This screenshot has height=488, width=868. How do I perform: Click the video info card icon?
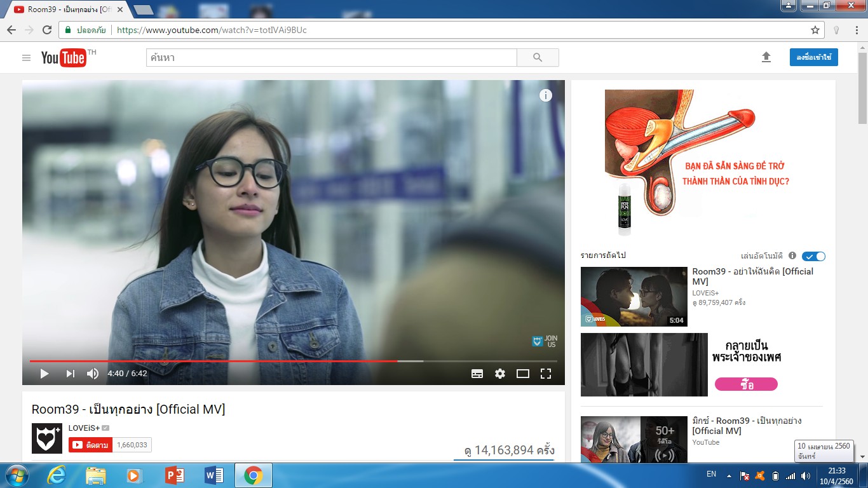[x=546, y=95]
